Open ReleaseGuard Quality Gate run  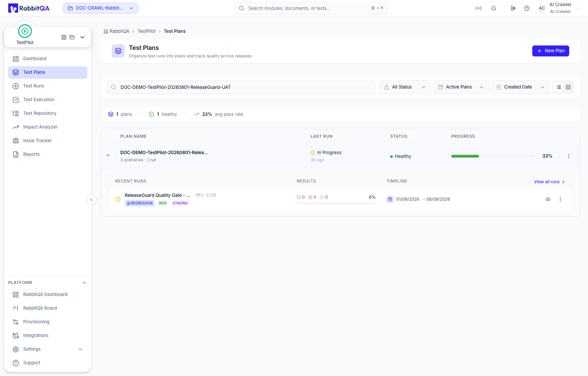point(157,196)
